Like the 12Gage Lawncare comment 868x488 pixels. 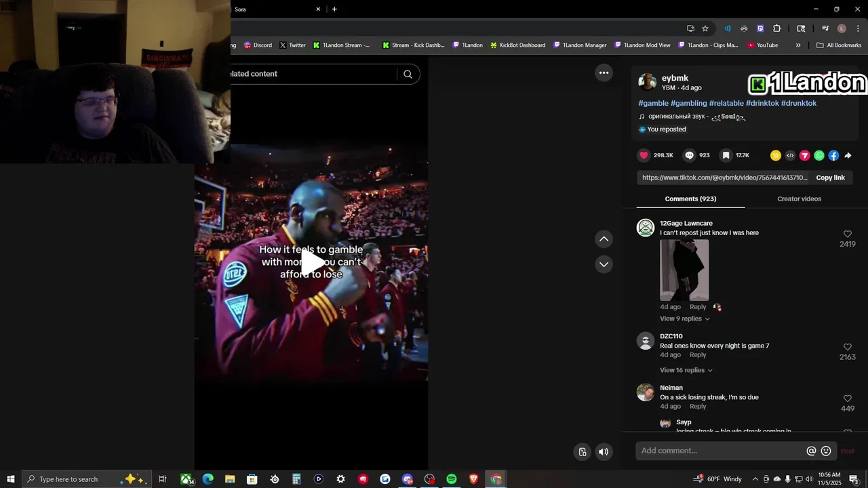[847, 234]
